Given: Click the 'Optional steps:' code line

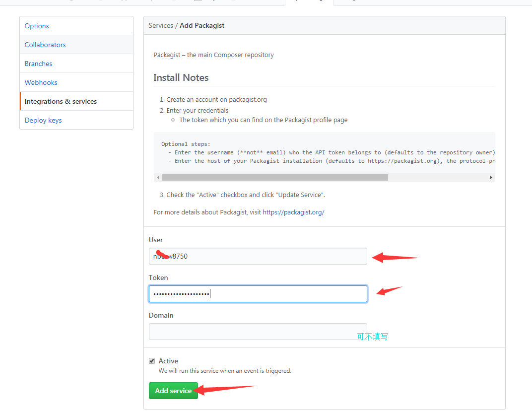Looking at the screenshot, I should [186, 144].
